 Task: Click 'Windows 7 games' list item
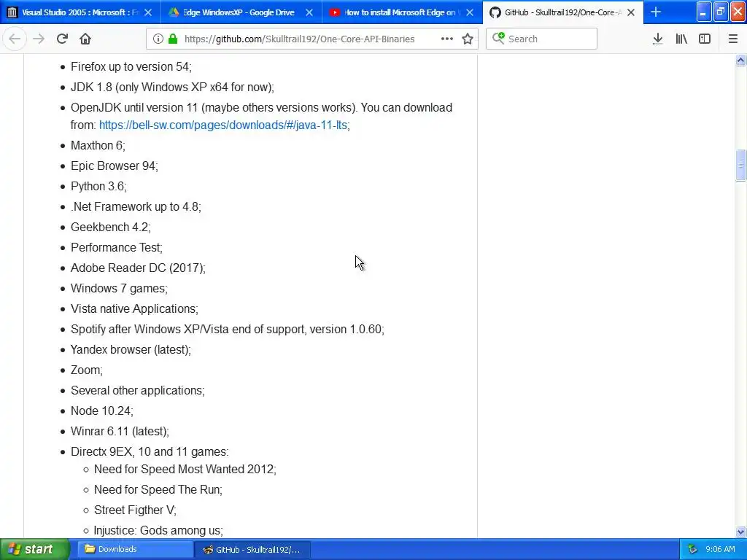coord(119,289)
